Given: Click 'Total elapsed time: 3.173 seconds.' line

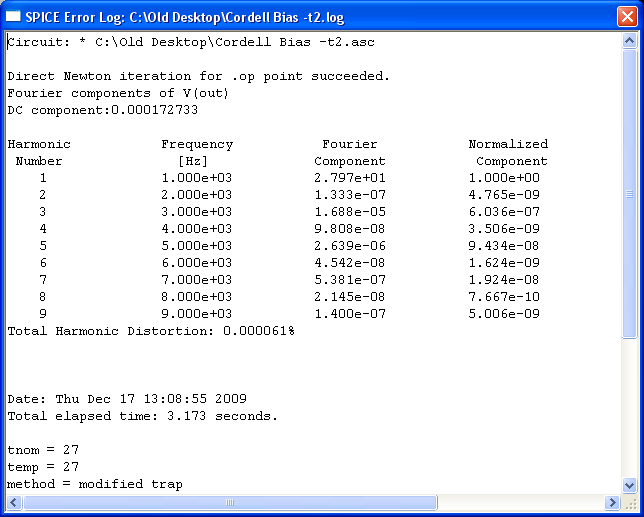Looking at the screenshot, I should point(143,416).
